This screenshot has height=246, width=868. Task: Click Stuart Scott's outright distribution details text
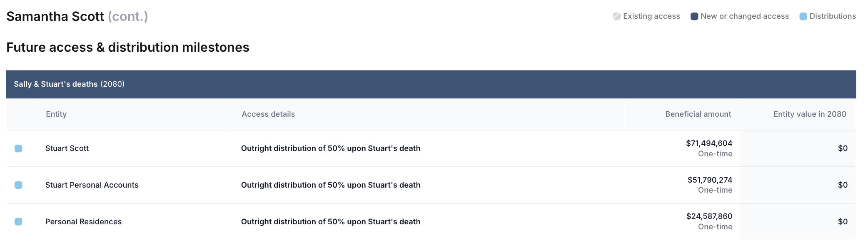[331, 148]
